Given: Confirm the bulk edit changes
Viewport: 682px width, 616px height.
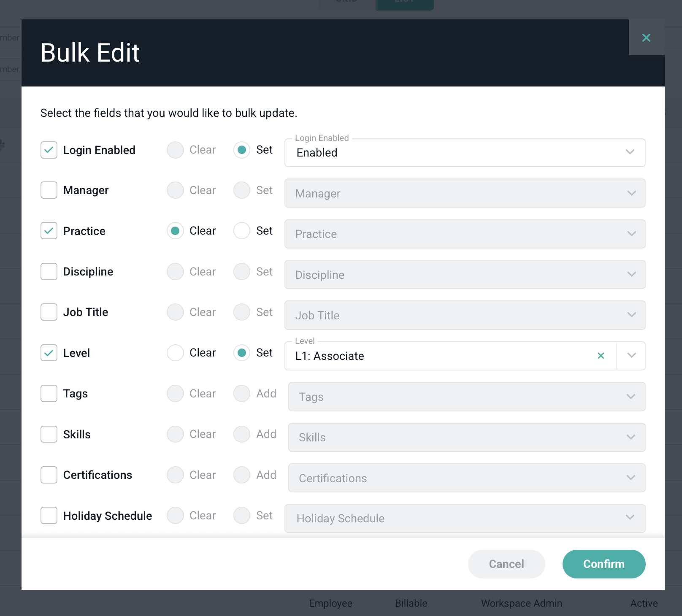Looking at the screenshot, I should 604,564.
